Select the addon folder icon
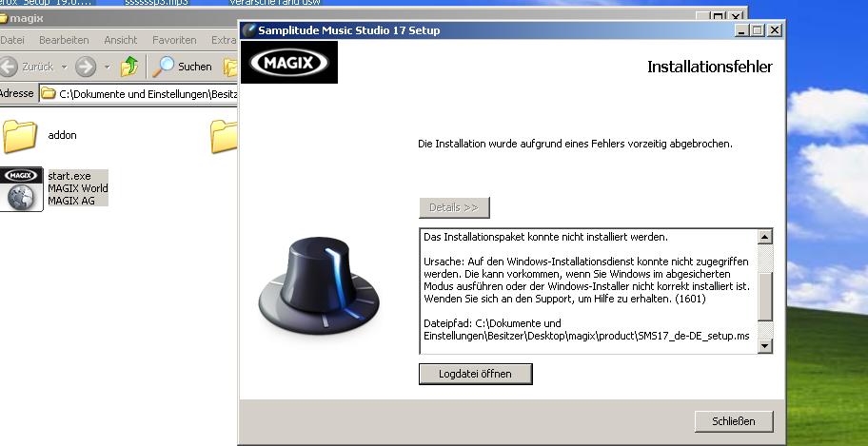Image resolution: width=868 pixels, height=446 pixels. point(20,136)
